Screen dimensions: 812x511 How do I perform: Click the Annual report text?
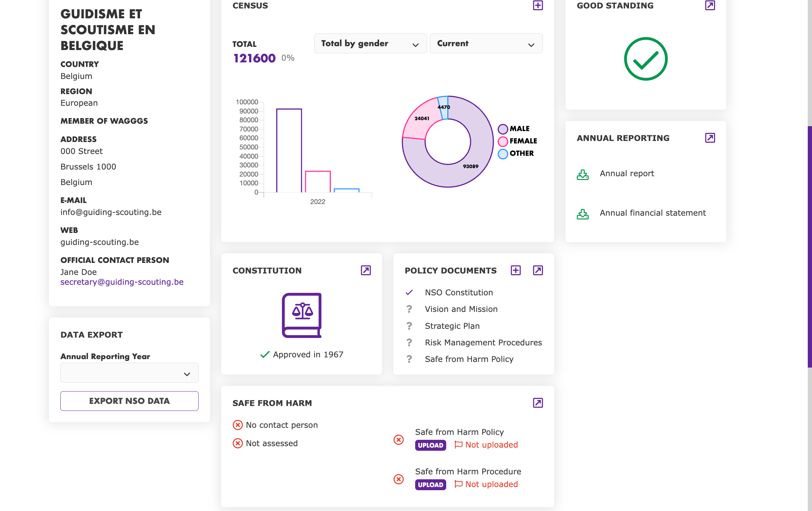coord(627,173)
